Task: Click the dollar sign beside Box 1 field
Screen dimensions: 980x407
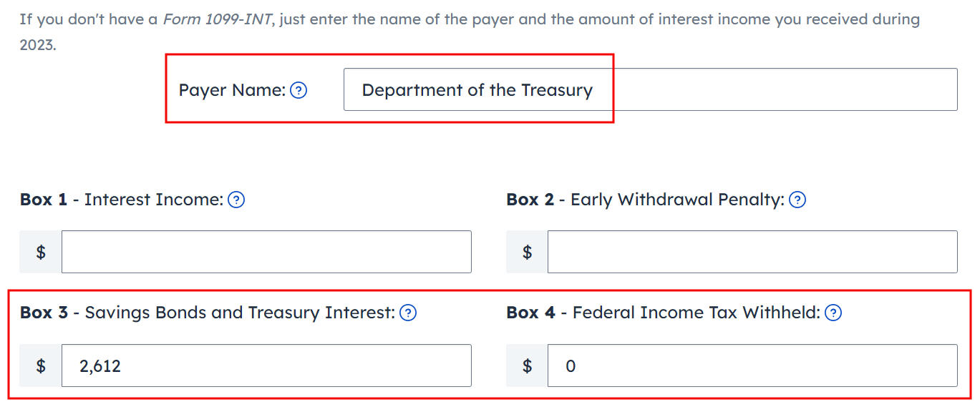Action: [41, 252]
